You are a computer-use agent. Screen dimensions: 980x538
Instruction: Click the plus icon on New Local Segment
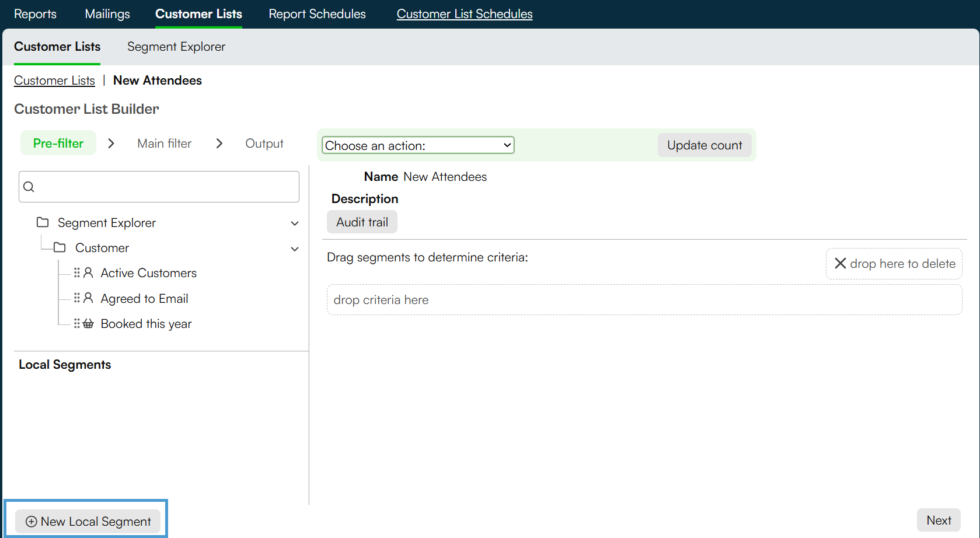click(32, 522)
